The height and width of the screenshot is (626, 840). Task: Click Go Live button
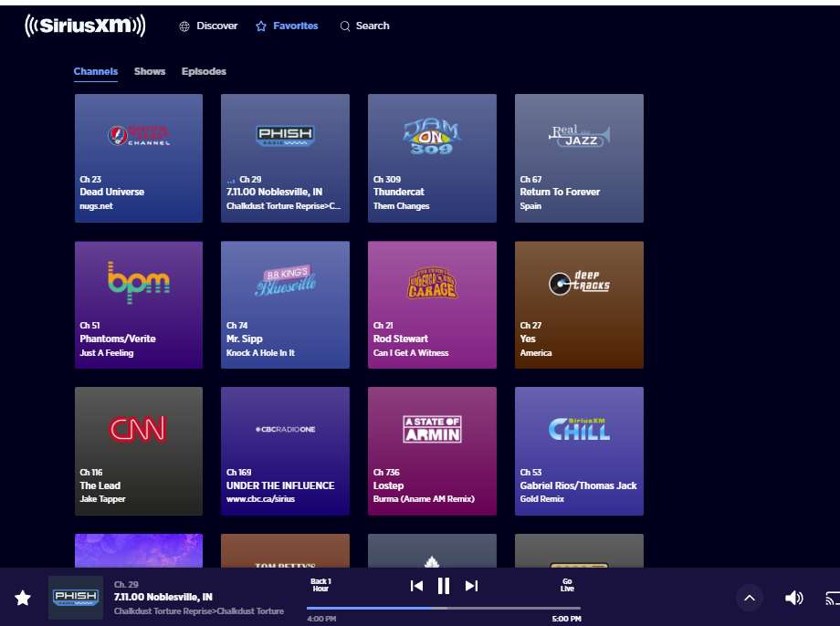pos(566,585)
